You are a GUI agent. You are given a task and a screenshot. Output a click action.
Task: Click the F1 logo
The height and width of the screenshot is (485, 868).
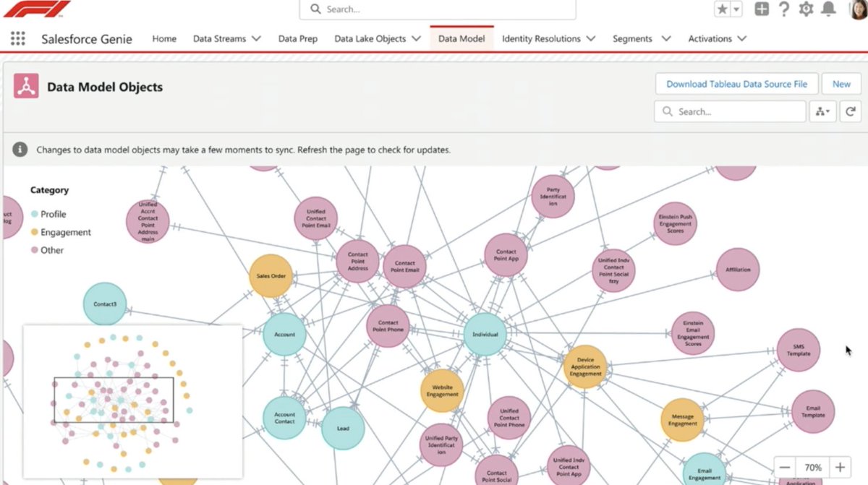37,9
